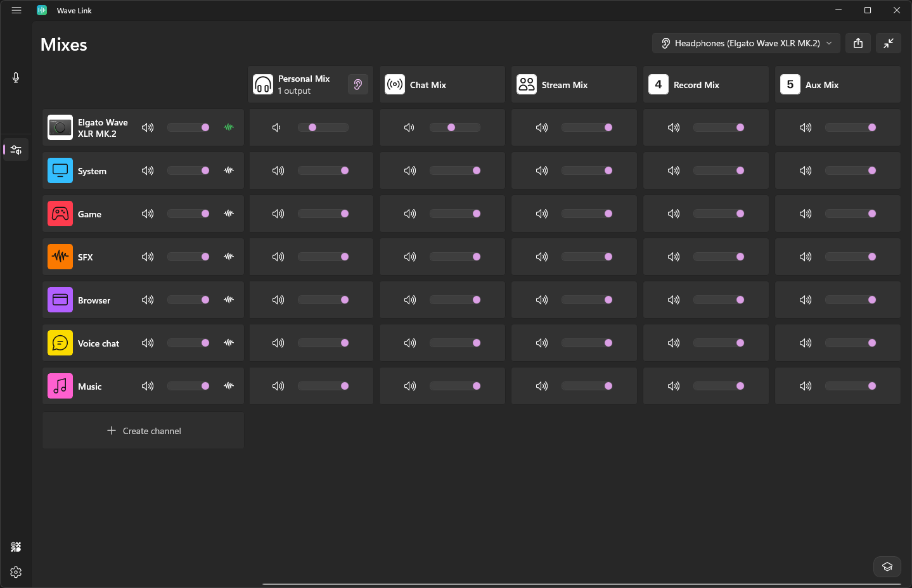The height and width of the screenshot is (588, 912).
Task: Click the collapse view arrows icon
Action: (889, 43)
